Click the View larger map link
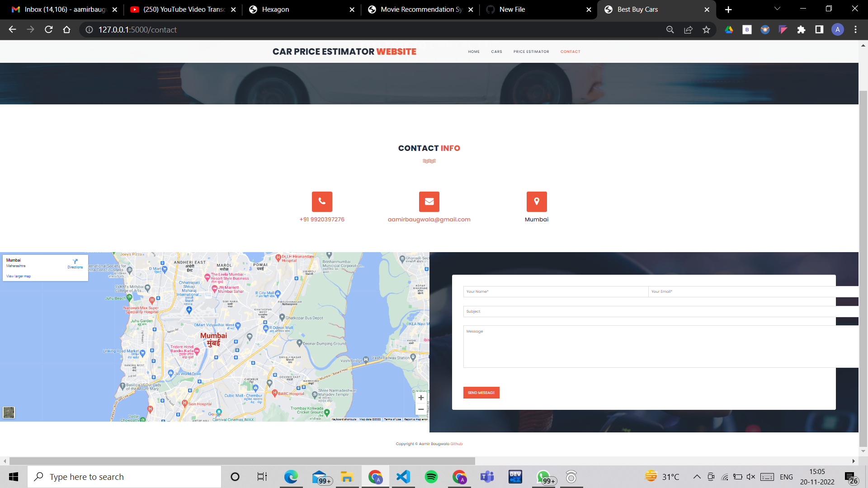 tap(18, 276)
